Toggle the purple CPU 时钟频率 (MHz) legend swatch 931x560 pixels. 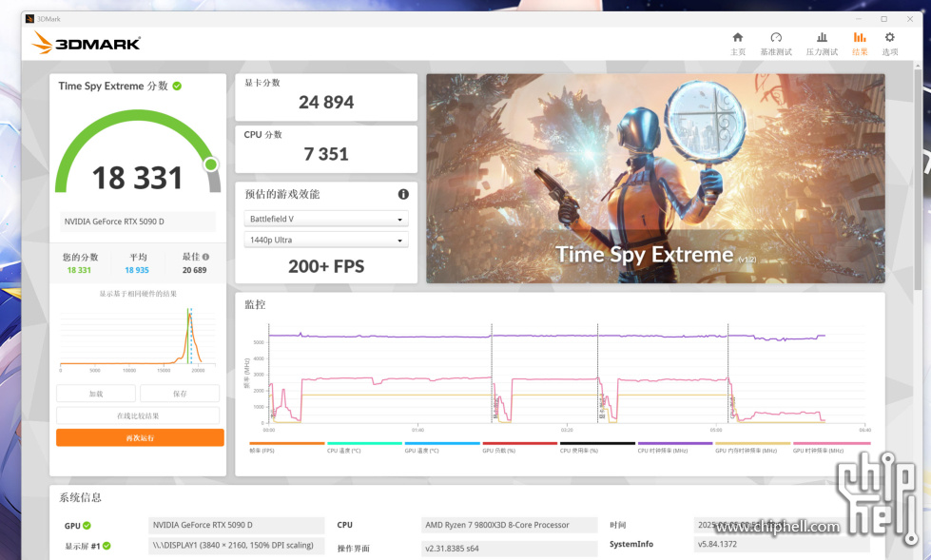[x=675, y=443]
